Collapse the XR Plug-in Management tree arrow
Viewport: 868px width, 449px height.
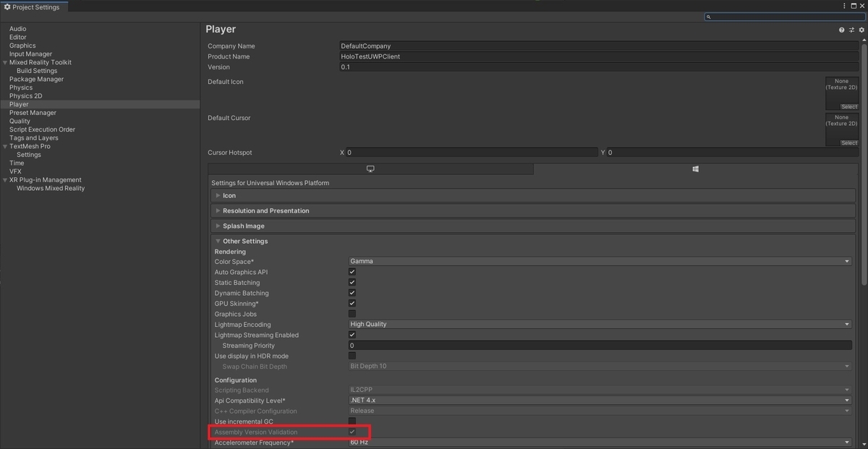pos(5,180)
